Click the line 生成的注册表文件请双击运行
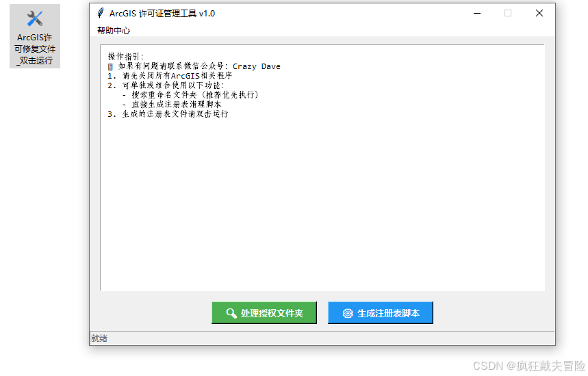 coord(168,114)
